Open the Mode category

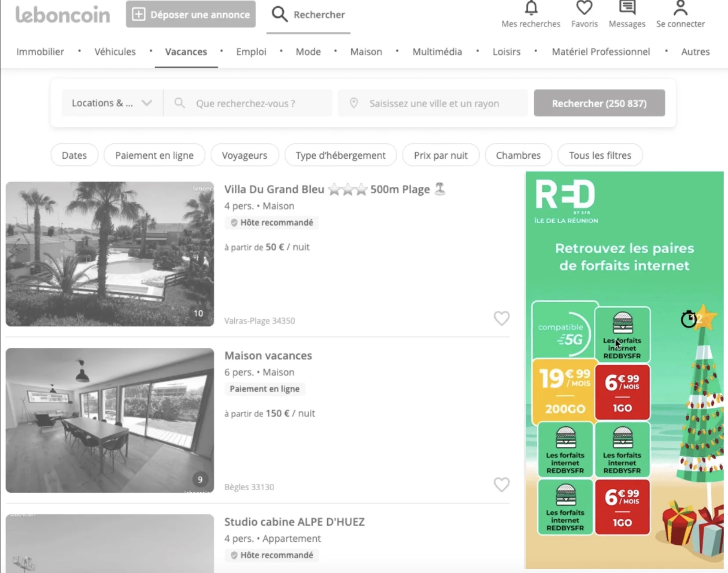pyautogui.click(x=308, y=52)
